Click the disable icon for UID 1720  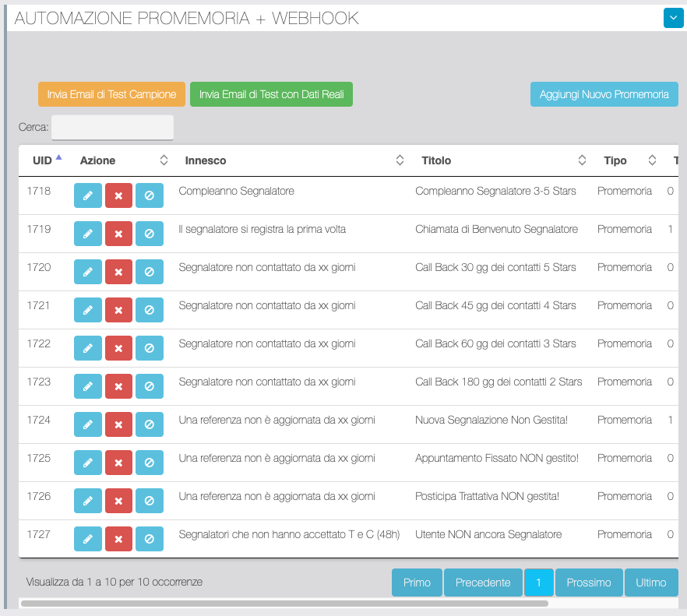coord(150,273)
